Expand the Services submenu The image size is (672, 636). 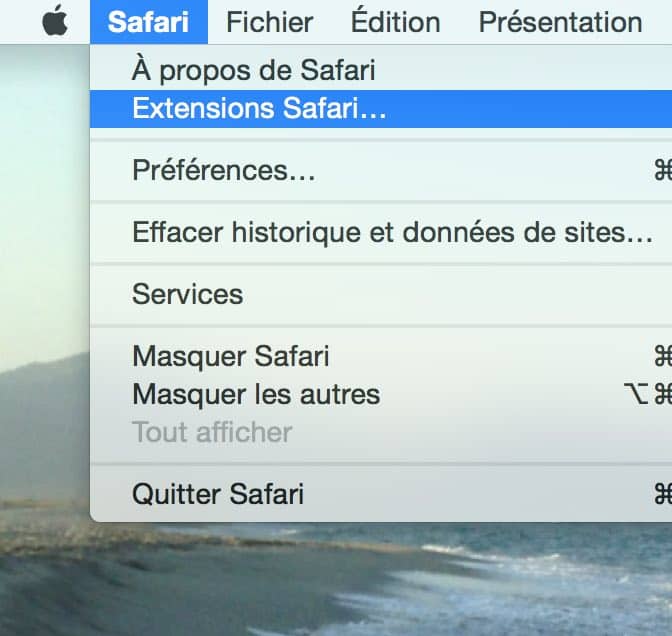[x=381, y=294]
